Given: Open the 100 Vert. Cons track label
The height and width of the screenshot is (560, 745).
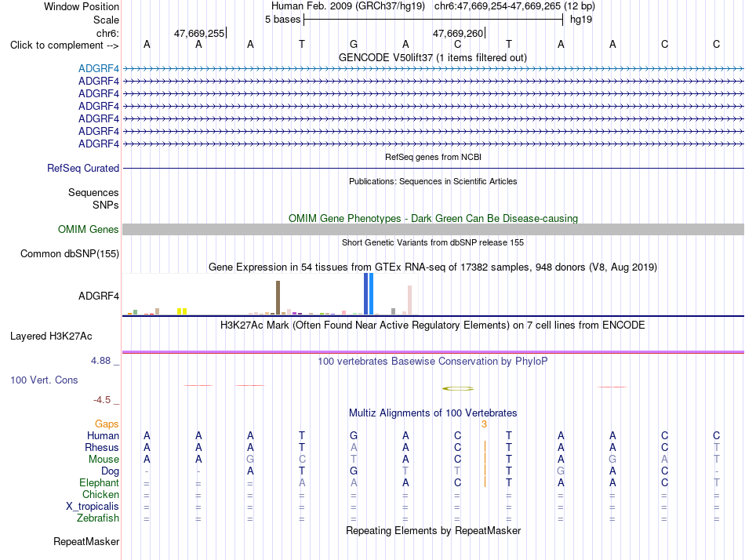Looking at the screenshot, I should [44, 380].
